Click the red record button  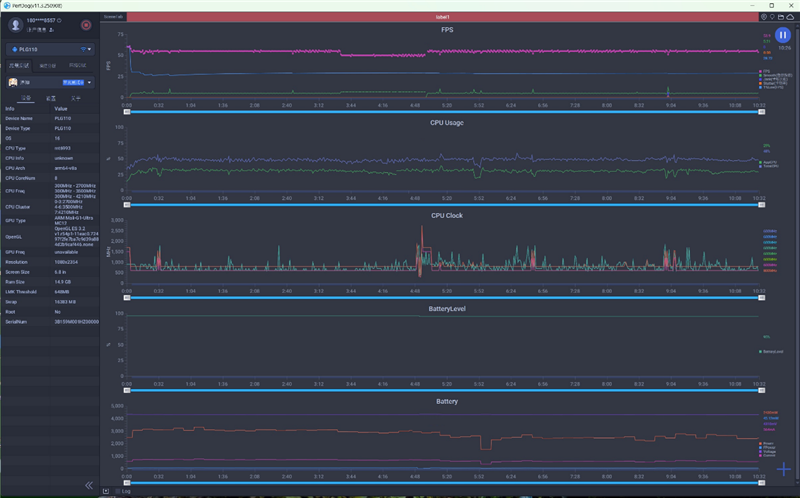(x=85, y=24)
